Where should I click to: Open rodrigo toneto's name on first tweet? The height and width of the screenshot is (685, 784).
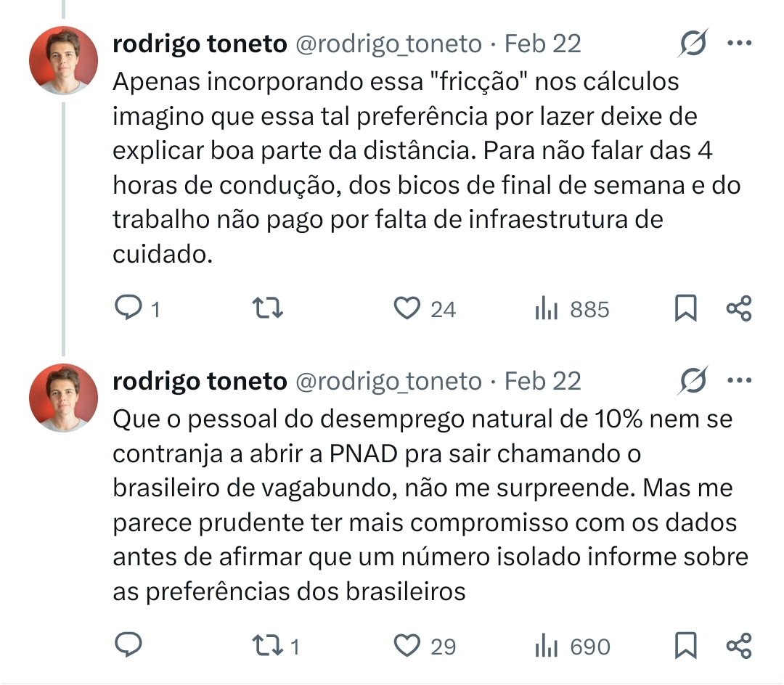[200, 44]
